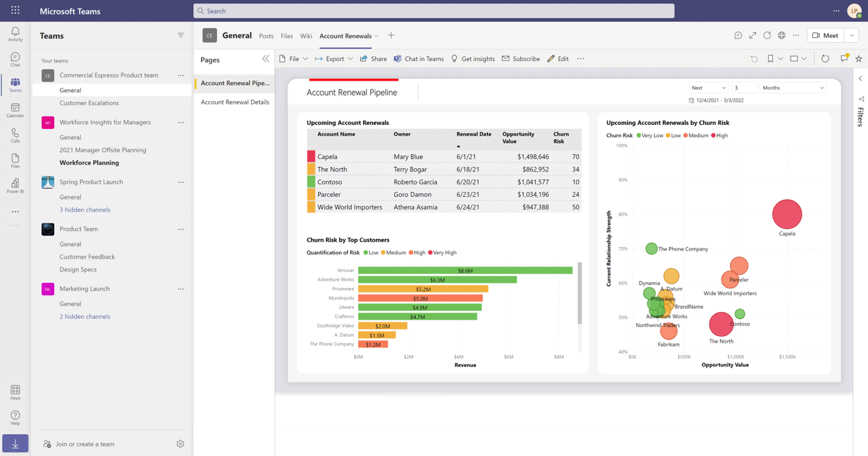Open the Months period dropdown
Screen dimensions: 868x456
(x=793, y=88)
